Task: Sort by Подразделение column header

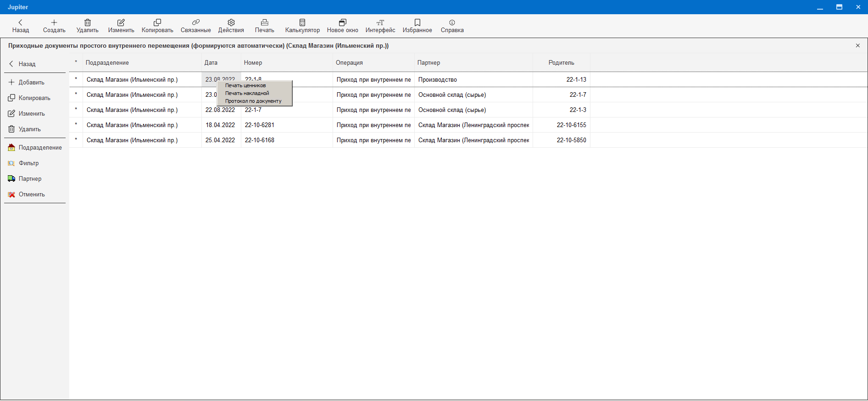Action: pyautogui.click(x=142, y=63)
